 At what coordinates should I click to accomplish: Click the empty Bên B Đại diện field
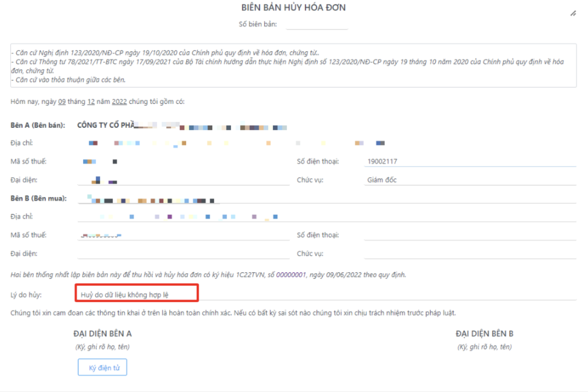pos(183,254)
